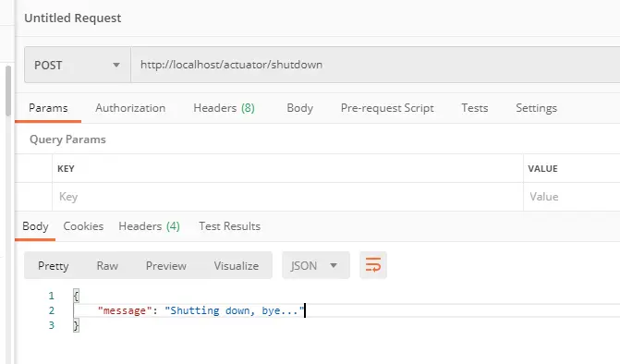Open the POST method dropdown
This screenshot has width=620, height=364.
pyautogui.click(x=78, y=65)
